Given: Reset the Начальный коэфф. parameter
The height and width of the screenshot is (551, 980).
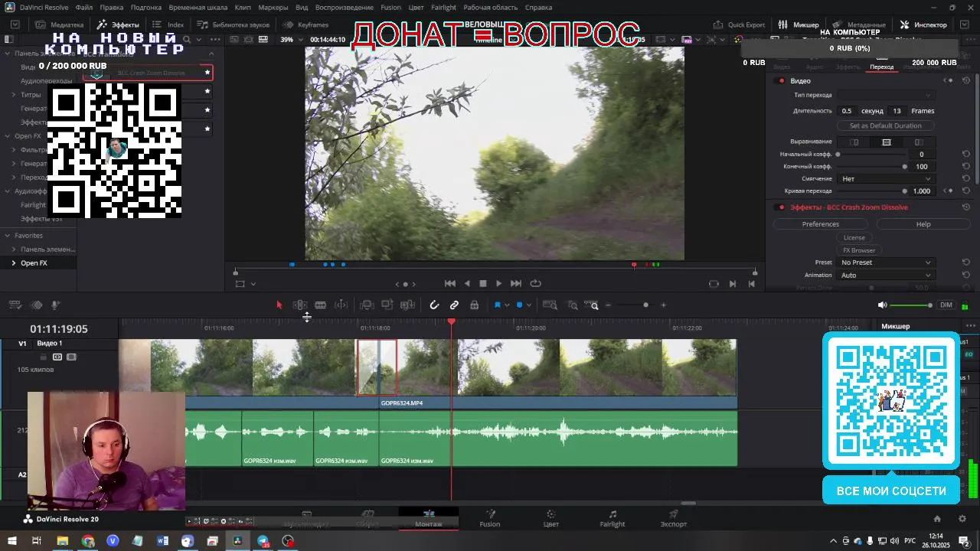Looking at the screenshot, I should coord(966,155).
